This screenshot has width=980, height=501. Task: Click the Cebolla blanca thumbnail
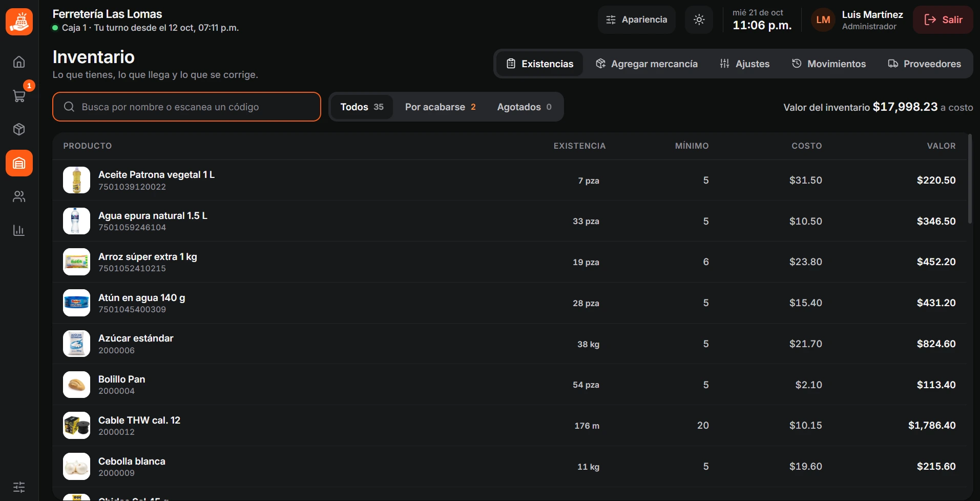pos(76,466)
